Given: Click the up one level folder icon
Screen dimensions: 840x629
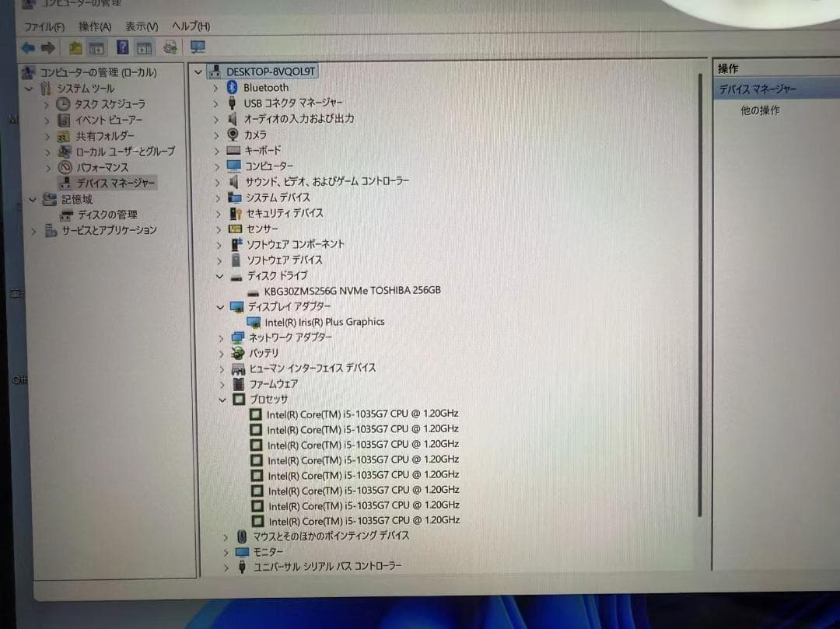Looking at the screenshot, I should 75,48.
